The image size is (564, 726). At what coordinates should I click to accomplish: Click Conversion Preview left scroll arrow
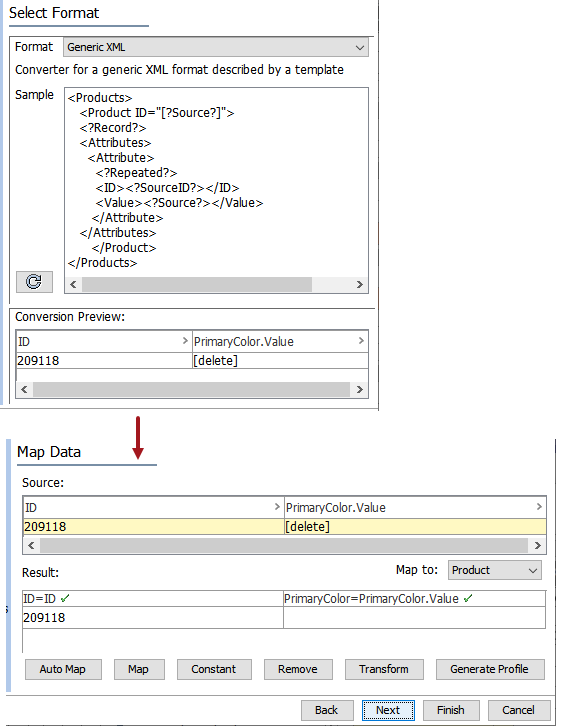[24, 389]
